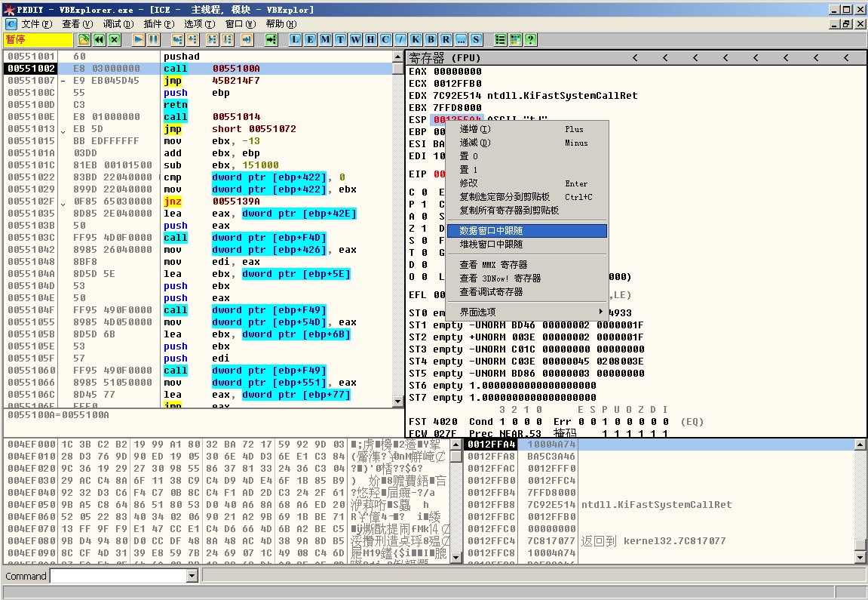The width and height of the screenshot is (868, 600).
Task: Choose 置 0 in the context menu
Action: click(527, 156)
